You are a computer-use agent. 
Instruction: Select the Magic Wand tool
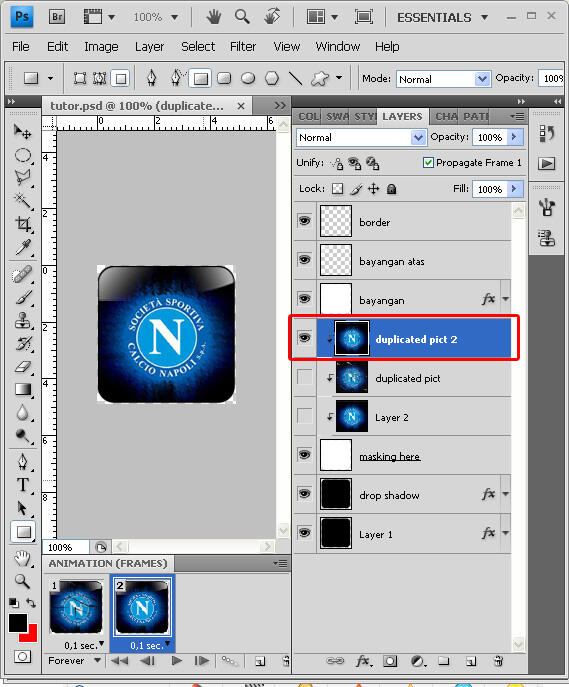(x=22, y=201)
